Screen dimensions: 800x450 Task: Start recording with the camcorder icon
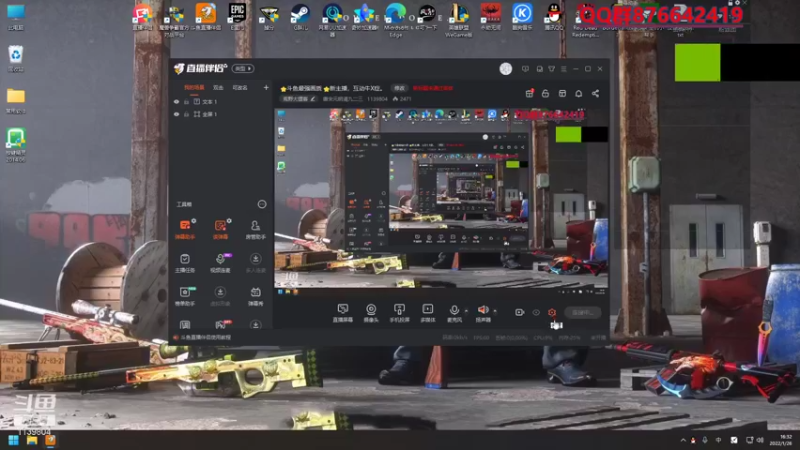(519, 312)
